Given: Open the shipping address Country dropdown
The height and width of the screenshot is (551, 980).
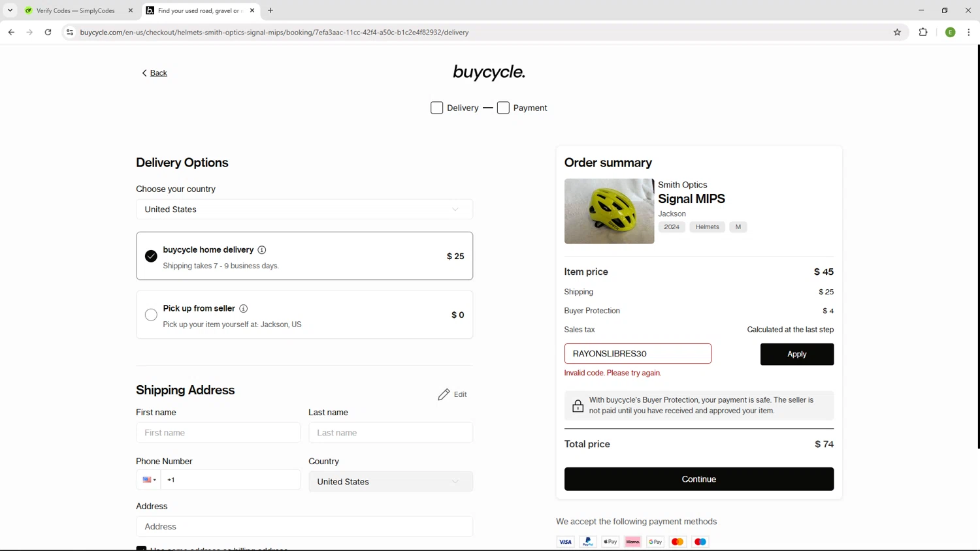Looking at the screenshot, I should click(x=391, y=482).
